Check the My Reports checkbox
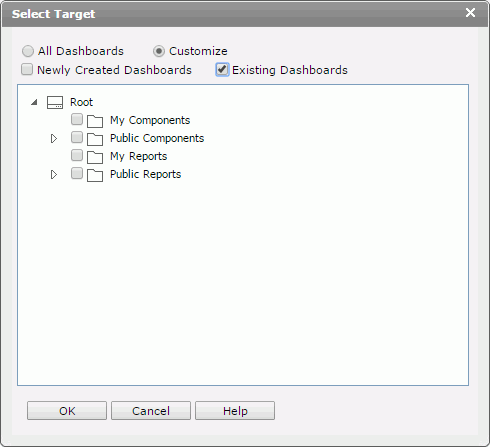The width and height of the screenshot is (490, 447). pyautogui.click(x=77, y=155)
